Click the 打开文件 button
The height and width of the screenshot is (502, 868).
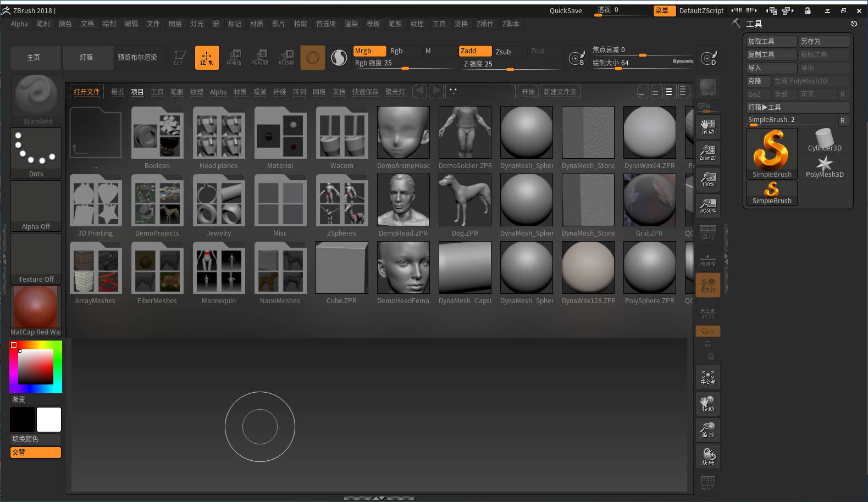click(x=87, y=92)
